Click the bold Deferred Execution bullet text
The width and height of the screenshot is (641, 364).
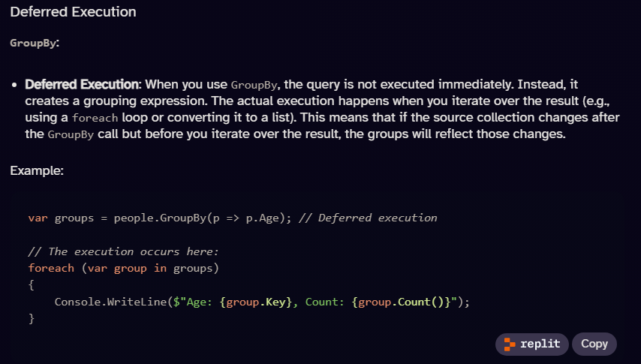[x=82, y=84]
